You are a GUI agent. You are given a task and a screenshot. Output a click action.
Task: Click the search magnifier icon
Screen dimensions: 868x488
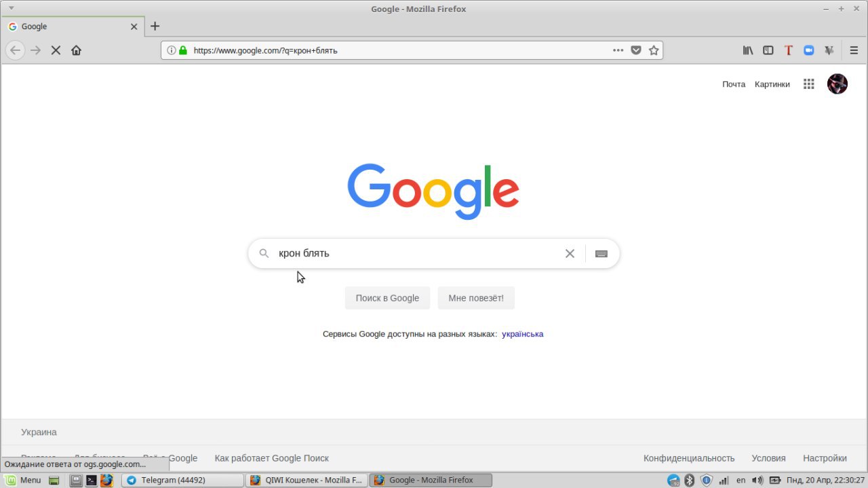coord(264,254)
